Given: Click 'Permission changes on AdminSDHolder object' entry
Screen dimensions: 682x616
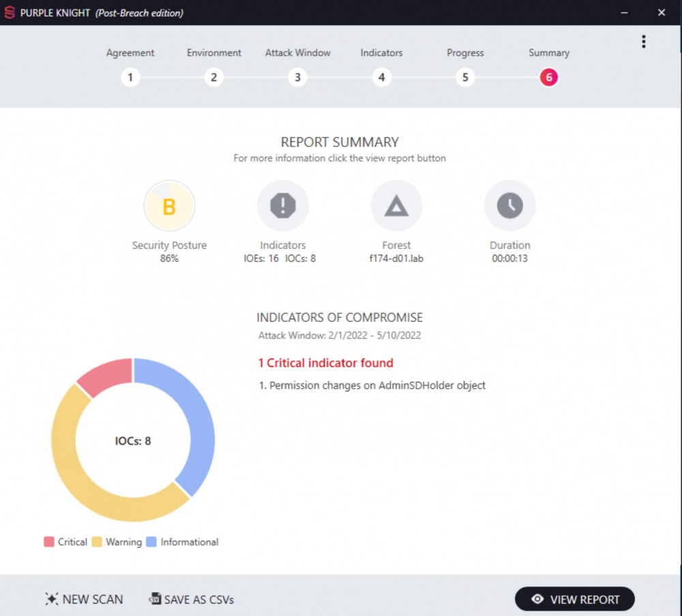Looking at the screenshot, I should pyautogui.click(x=372, y=385).
